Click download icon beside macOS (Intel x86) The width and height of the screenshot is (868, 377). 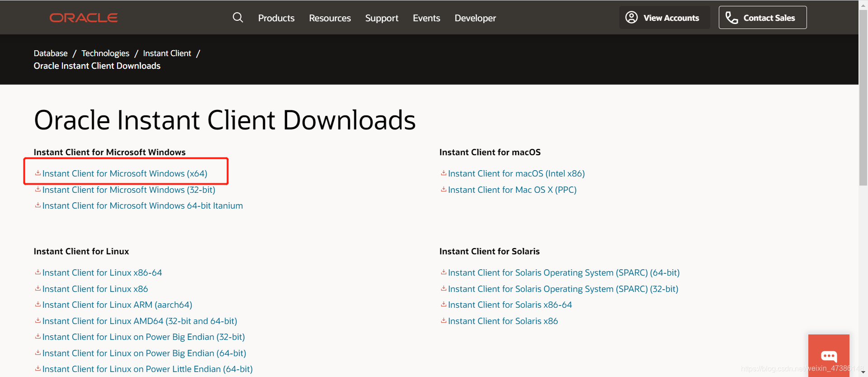pyautogui.click(x=443, y=173)
